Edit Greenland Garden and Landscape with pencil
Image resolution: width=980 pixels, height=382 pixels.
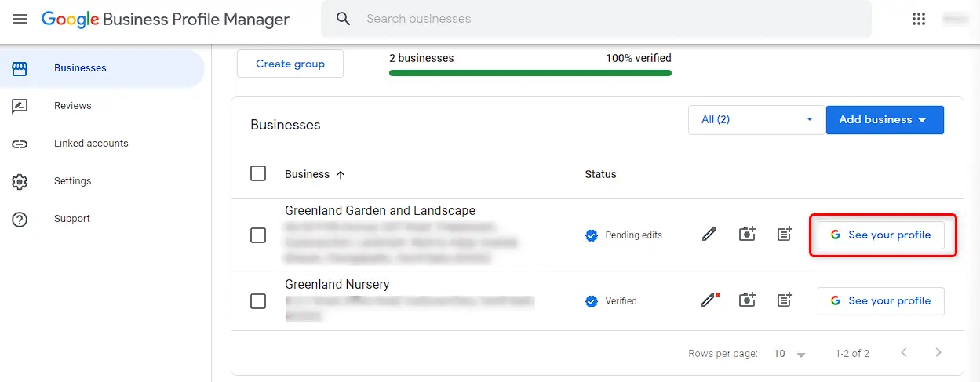(x=709, y=235)
